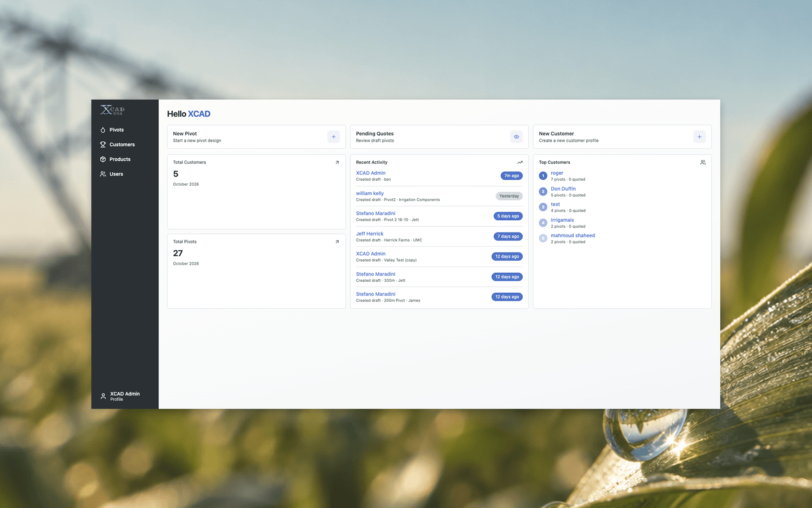The width and height of the screenshot is (812, 508).
Task: Click the eye icon on Pending Quotes
Action: (x=516, y=137)
